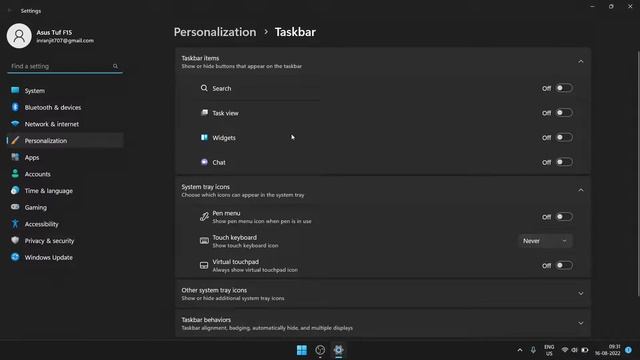The width and height of the screenshot is (640, 360).
Task: Click the Taskbar items header text
Action: 200,58
